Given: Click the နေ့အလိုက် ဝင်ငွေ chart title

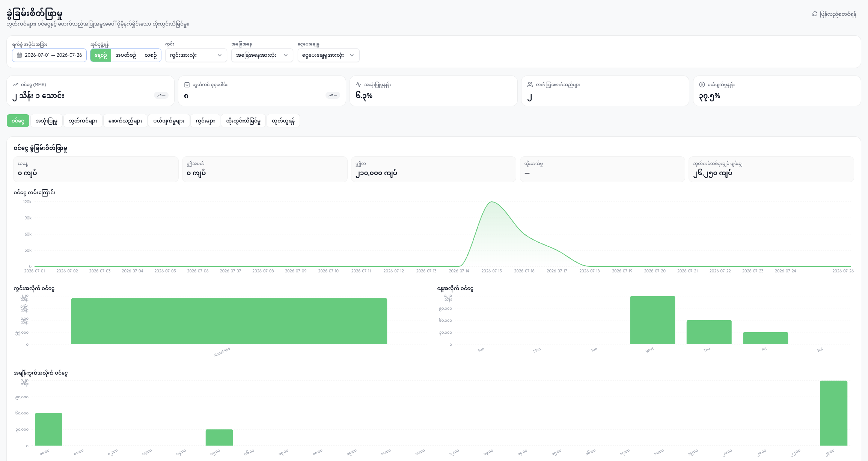Looking at the screenshot, I should (x=455, y=289).
